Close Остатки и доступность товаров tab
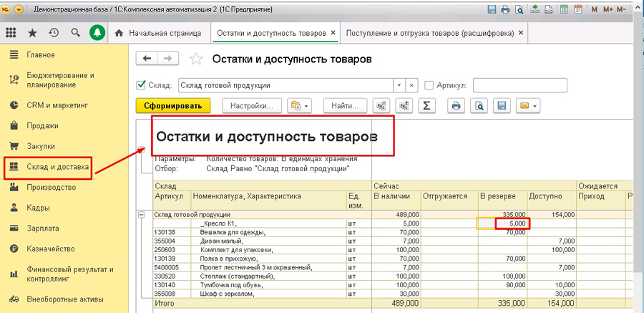The height and width of the screenshot is (313, 644). click(333, 33)
